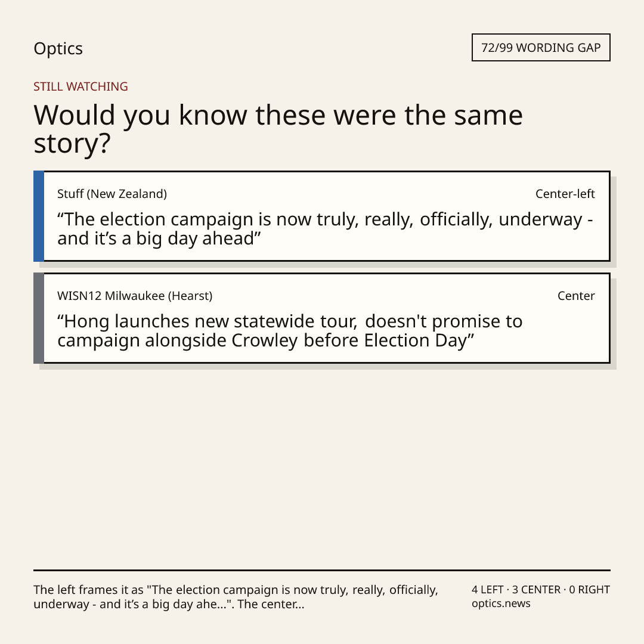This screenshot has width=644, height=644.
Task: Select the Stuff (New Zealand) source name
Action: coord(112,194)
